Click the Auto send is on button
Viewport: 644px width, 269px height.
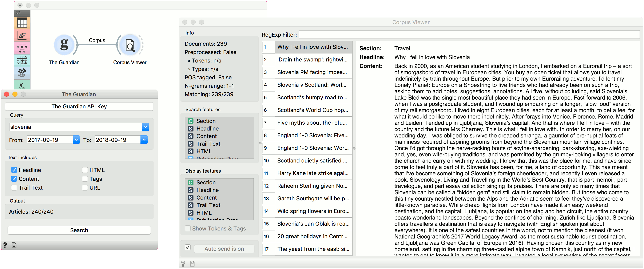(x=224, y=249)
